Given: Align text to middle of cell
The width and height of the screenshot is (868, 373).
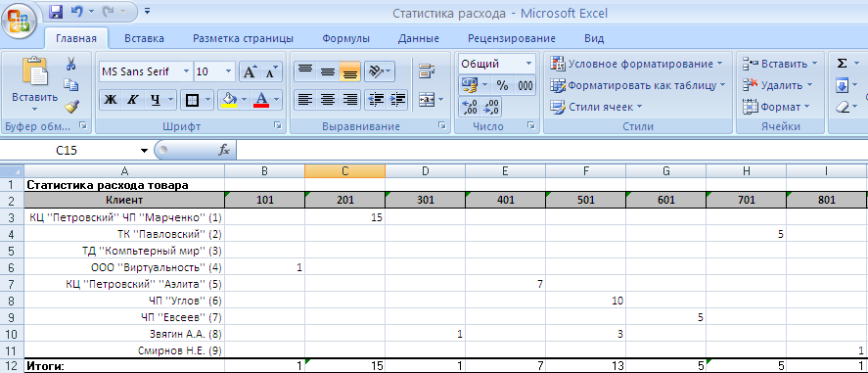Looking at the screenshot, I should [x=328, y=71].
